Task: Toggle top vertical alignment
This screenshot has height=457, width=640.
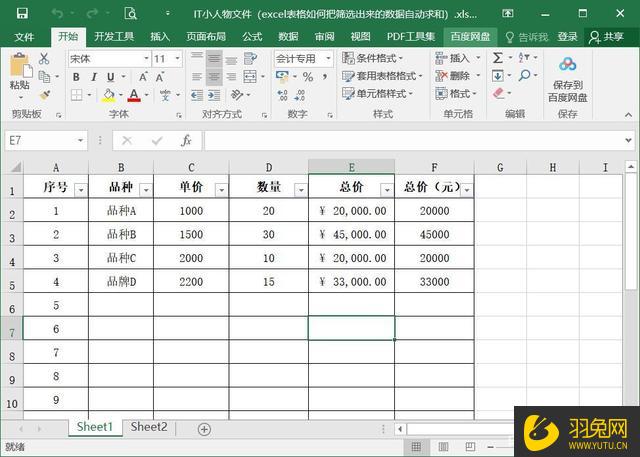Action: click(x=197, y=56)
